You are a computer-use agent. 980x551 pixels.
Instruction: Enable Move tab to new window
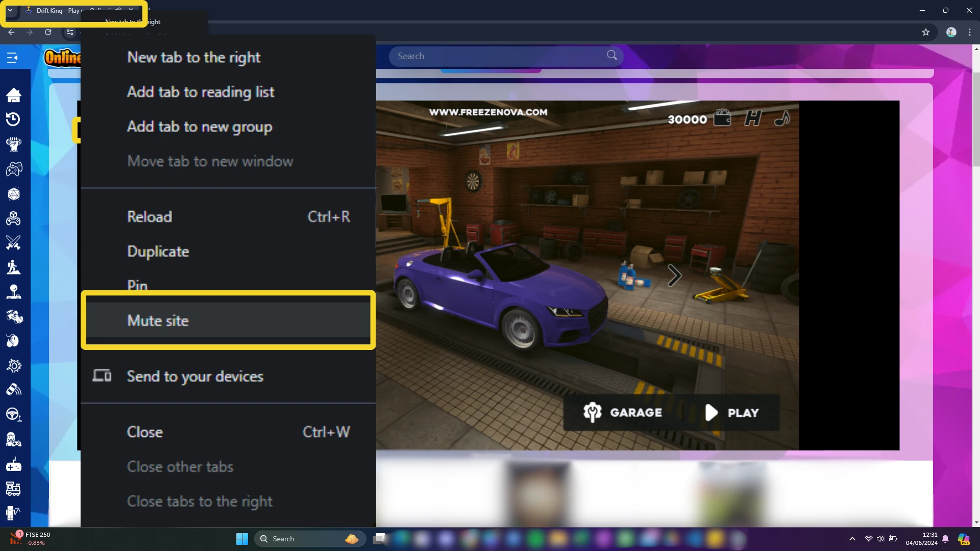[x=210, y=161]
